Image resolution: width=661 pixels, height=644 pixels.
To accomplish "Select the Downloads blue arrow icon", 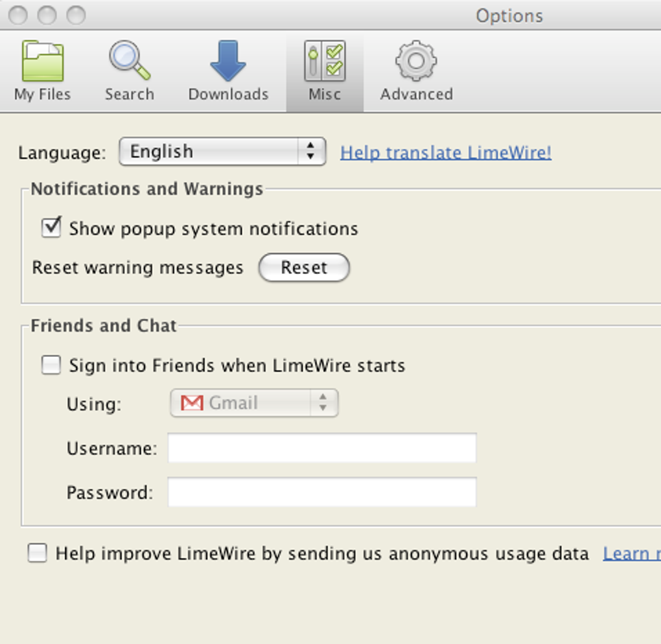I will click(x=228, y=61).
